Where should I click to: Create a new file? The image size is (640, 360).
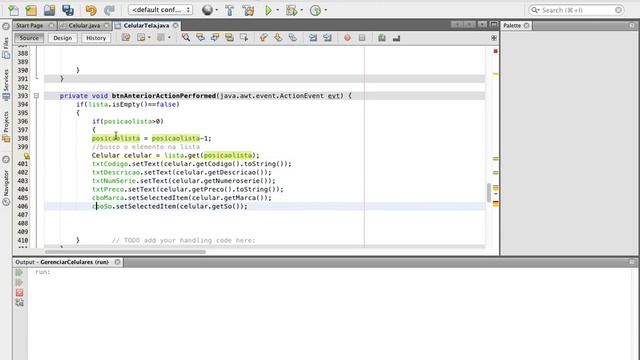coord(13,10)
